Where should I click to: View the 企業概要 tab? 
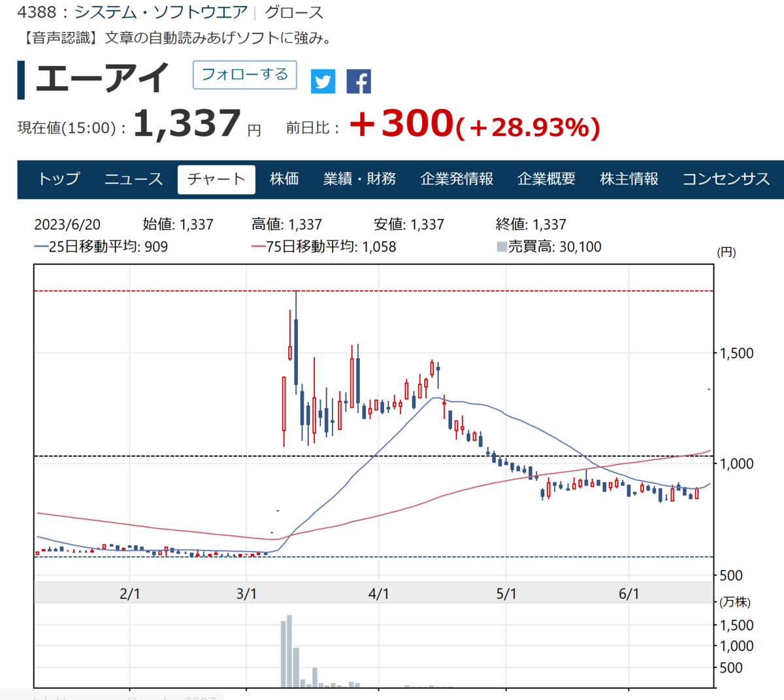point(546,179)
